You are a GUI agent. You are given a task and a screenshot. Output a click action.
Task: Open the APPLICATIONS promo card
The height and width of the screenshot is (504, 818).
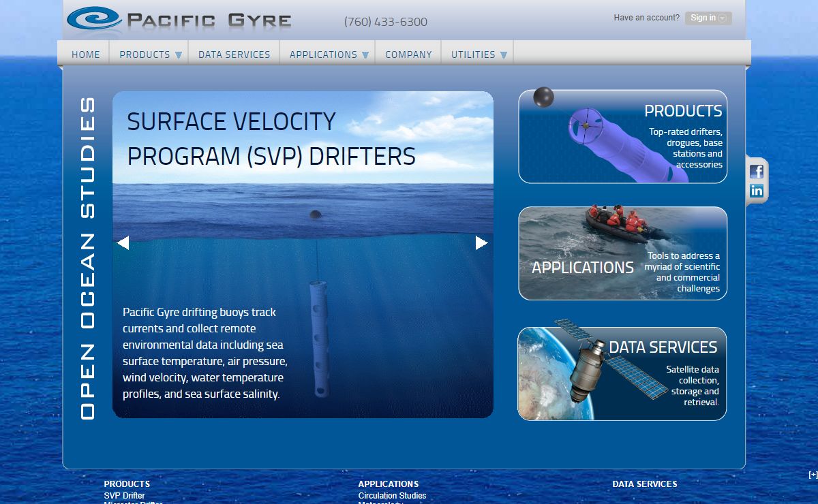coord(623,253)
